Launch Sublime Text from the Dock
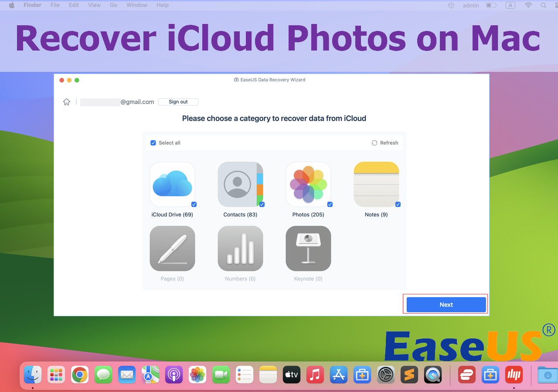 409,374
